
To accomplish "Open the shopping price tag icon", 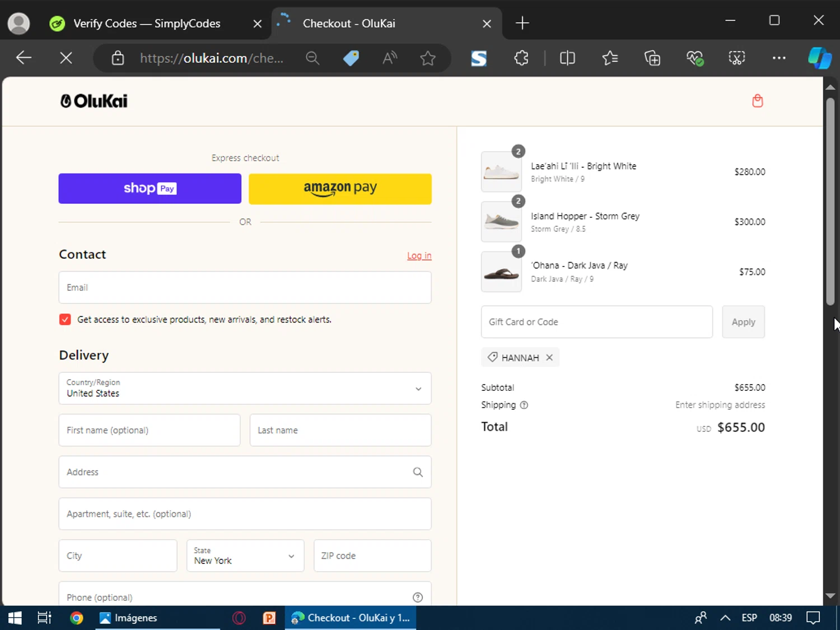I will [x=351, y=58].
